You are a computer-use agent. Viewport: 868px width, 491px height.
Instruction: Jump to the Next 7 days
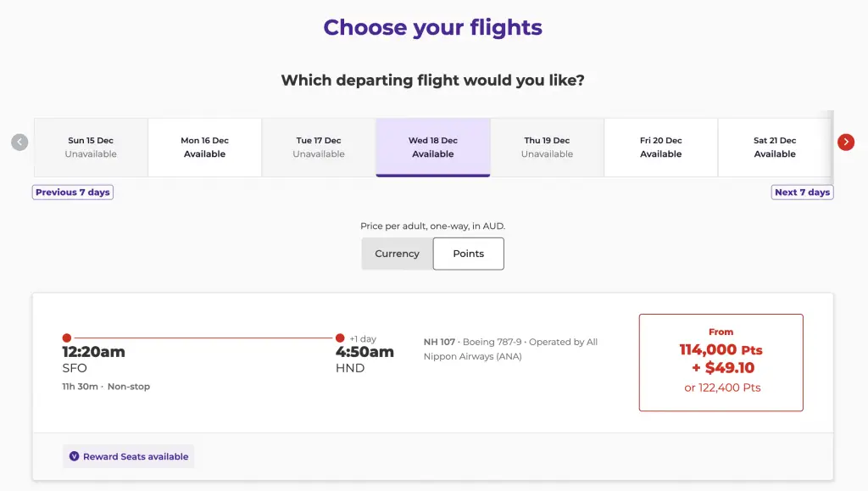point(802,192)
